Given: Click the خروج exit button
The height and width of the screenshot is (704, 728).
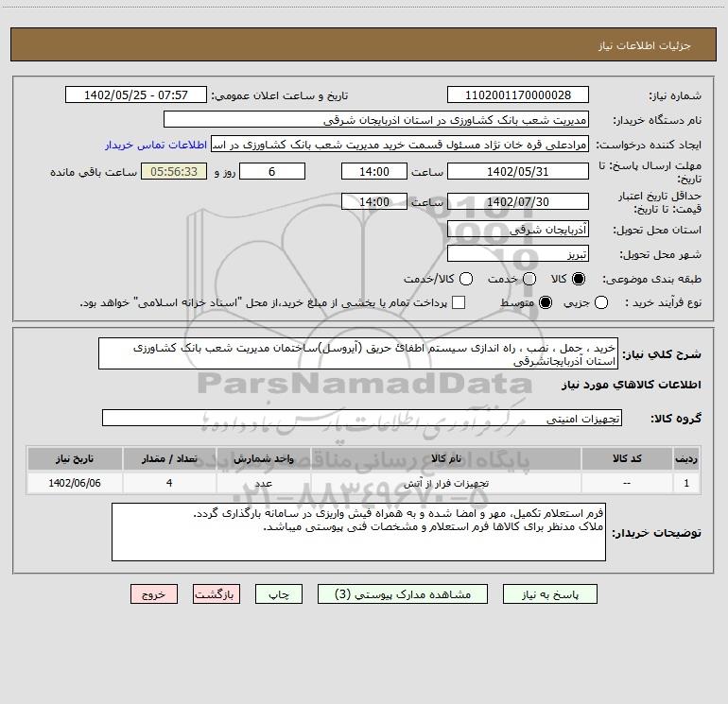Looking at the screenshot, I should 154,594.
